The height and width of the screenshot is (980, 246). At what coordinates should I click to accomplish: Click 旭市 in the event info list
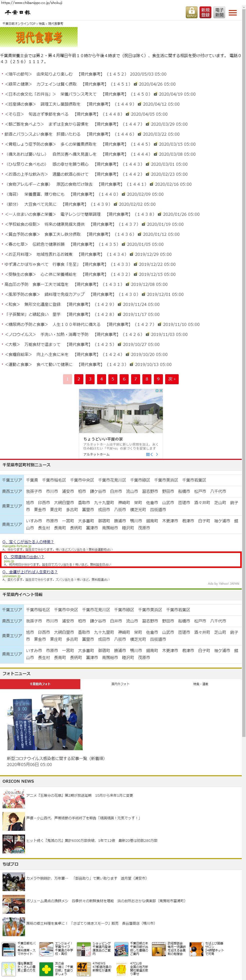pyautogui.click(x=30, y=632)
